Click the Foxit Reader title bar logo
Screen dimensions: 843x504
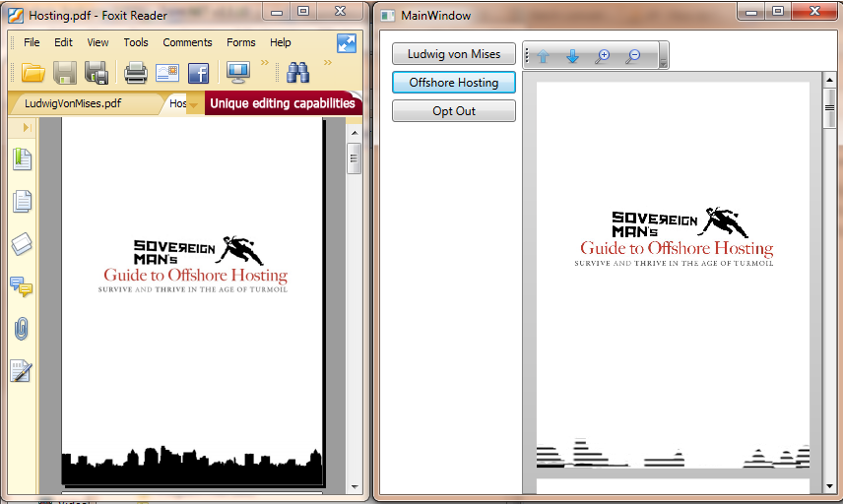pos(16,16)
